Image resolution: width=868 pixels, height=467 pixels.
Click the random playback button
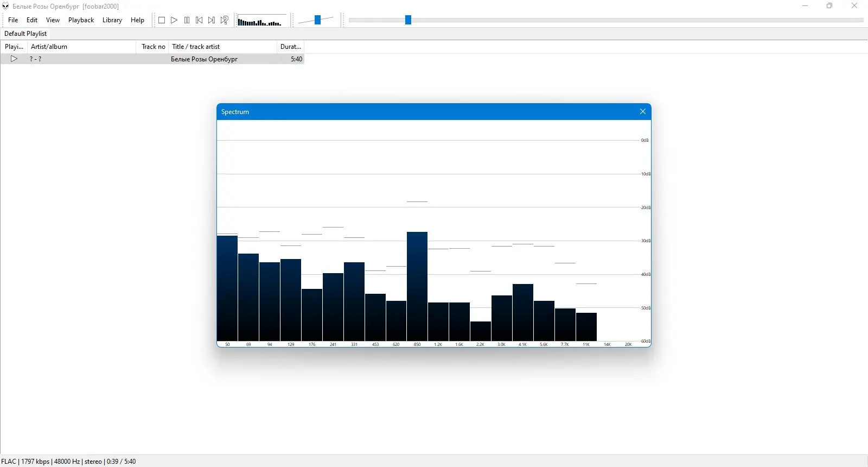pos(224,20)
